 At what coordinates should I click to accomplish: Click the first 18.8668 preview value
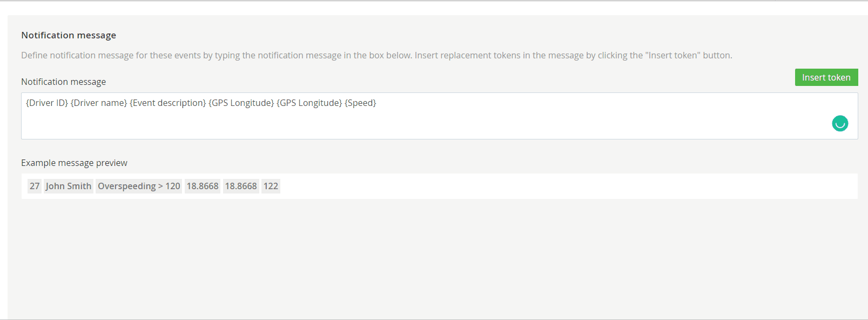click(x=203, y=186)
